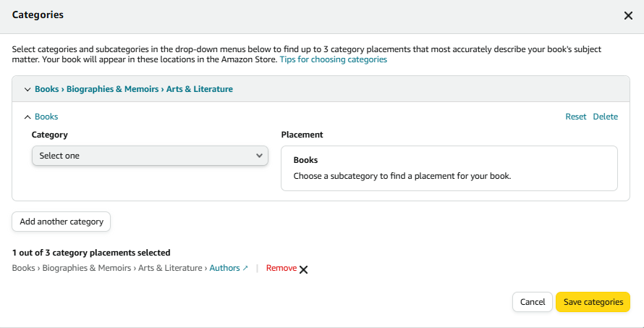The width and height of the screenshot is (644, 328).
Task: Click the Placement box showing Books
Action: [x=449, y=169]
